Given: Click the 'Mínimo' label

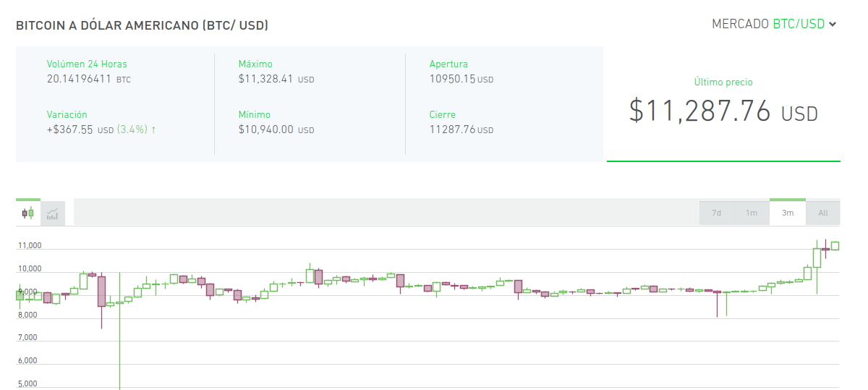Looking at the screenshot, I should pos(255,115).
